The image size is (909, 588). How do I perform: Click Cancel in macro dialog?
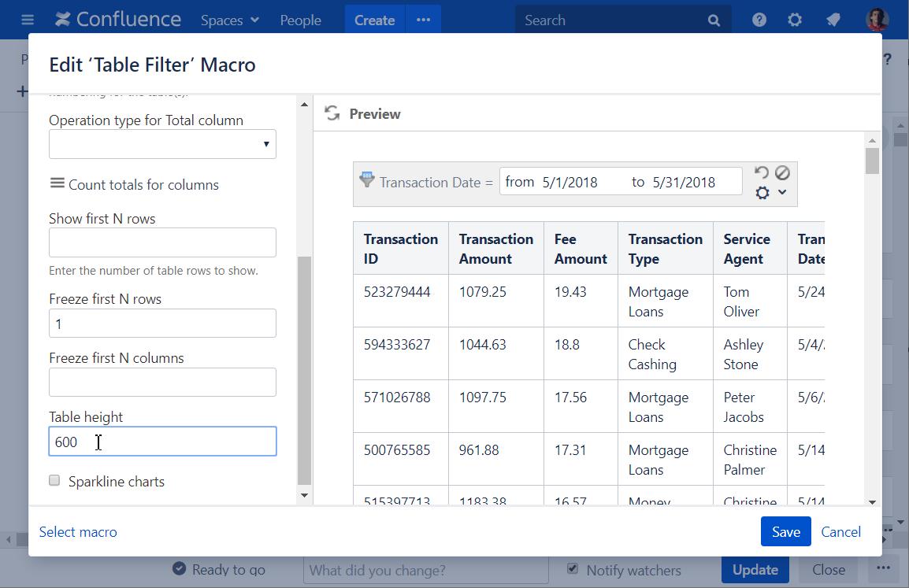(x=840, y=532)
